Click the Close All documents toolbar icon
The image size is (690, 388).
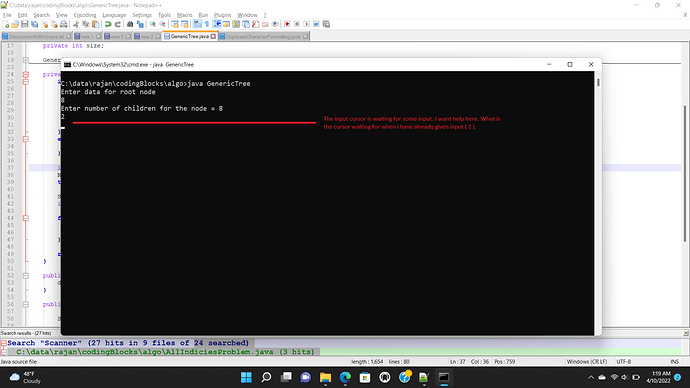point(54,24)
